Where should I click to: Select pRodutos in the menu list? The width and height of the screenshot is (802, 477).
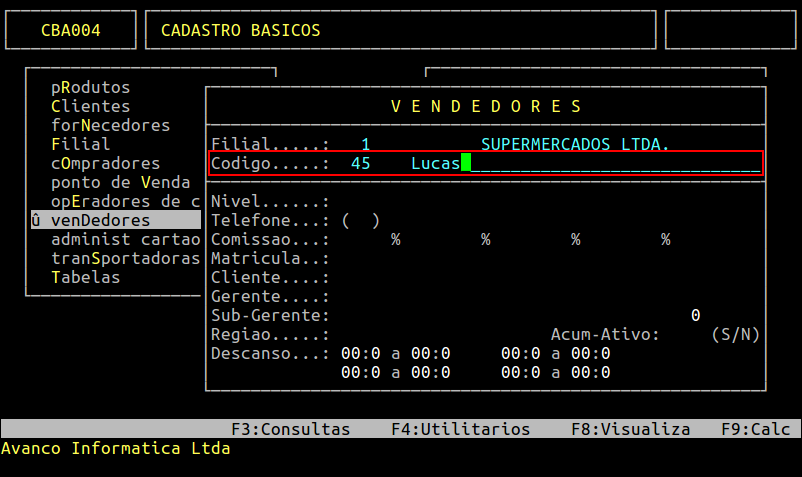tap(91, 87)
